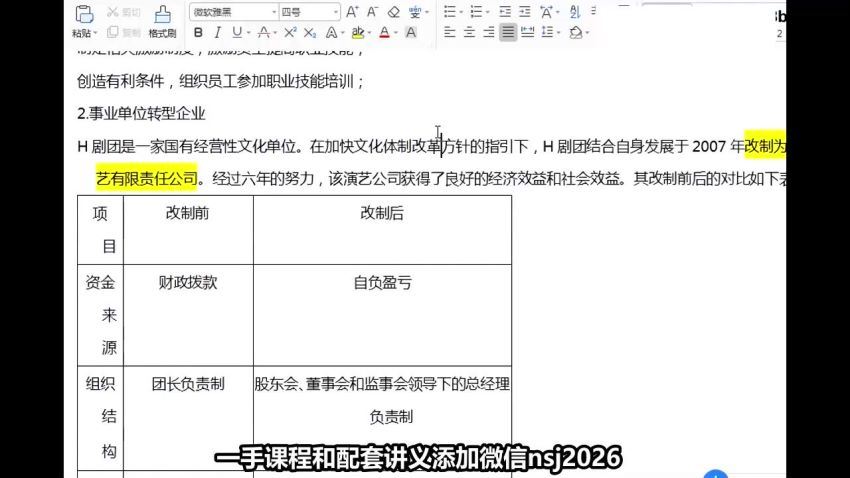Open underline style dropdown arrow
Screen dimensions: 850x478
coord(249,33)
